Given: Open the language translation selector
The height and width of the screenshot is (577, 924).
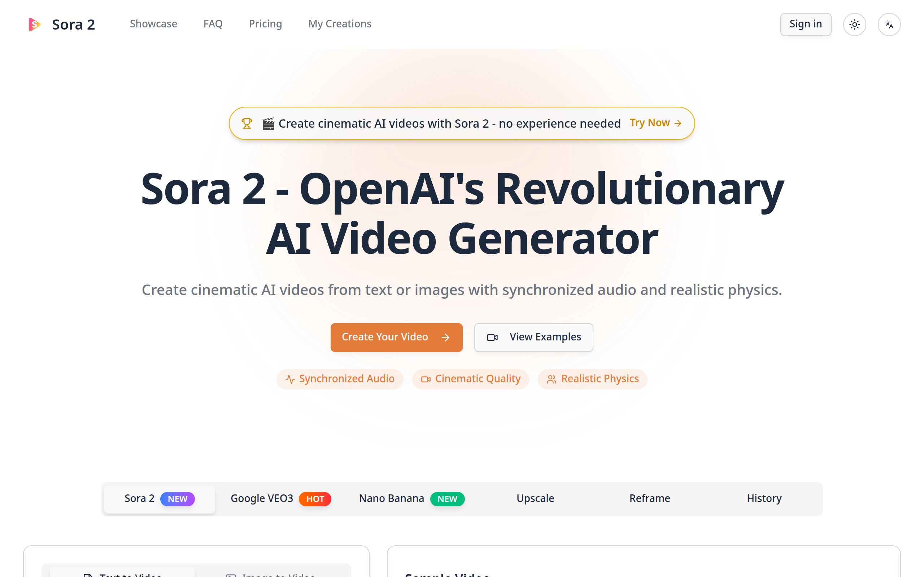Looking at the screenshot, I should pyautogui.click(x=889, y=25).
